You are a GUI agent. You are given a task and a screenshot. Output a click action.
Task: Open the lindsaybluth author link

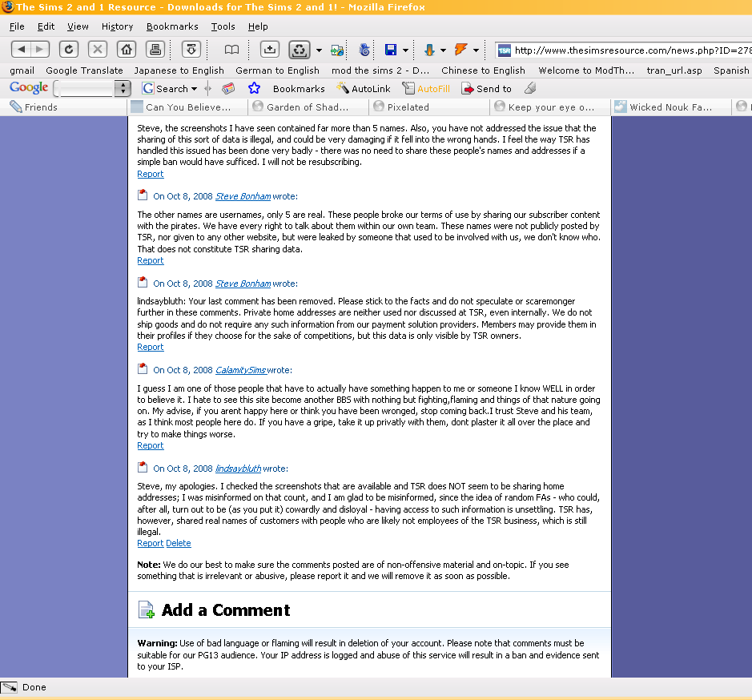coord(239,469)
